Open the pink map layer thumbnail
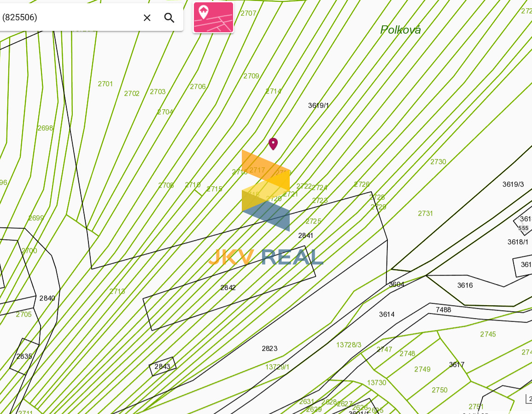The height and width of the screenshot is (414, 532). pos(213,18)
